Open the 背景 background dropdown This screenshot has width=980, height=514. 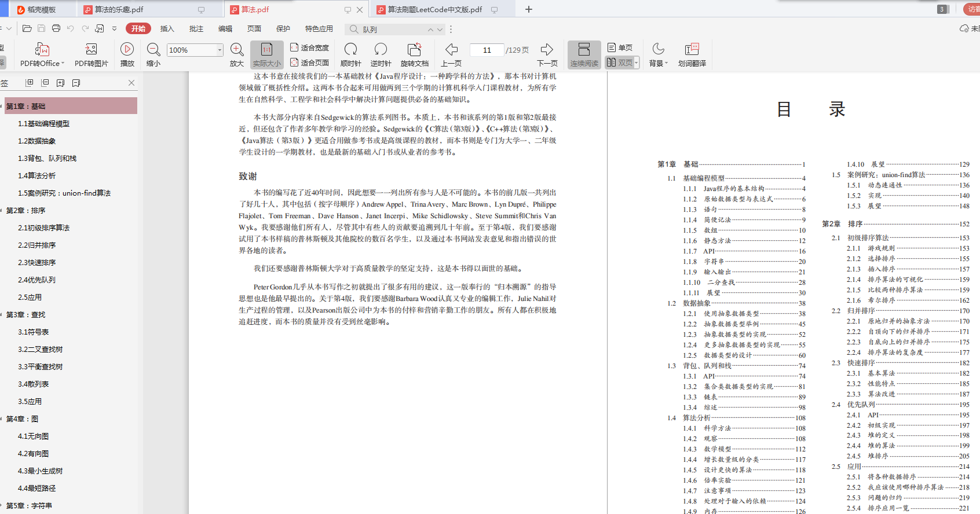pyautogui.click(x=659, y=54)
